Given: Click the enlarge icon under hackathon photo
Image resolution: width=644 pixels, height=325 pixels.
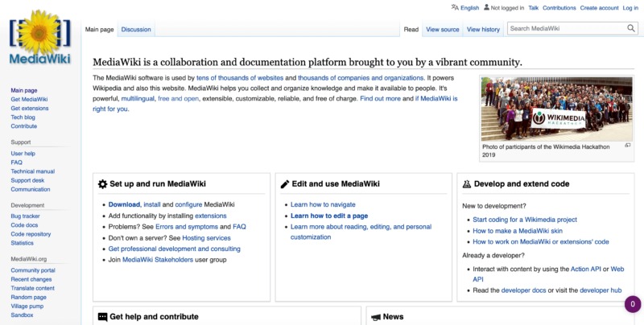Looking at the screenshot, I should [628, 146].
